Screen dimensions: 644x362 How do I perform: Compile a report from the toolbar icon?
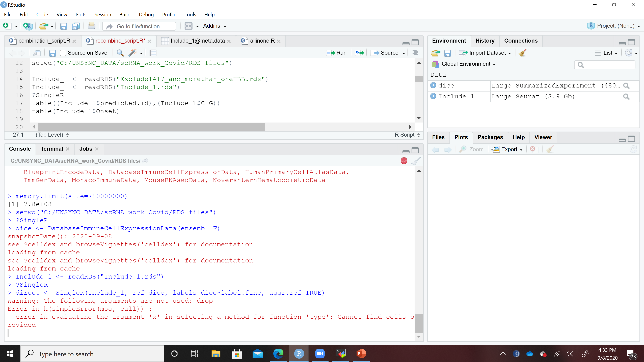tap(153, 53)
